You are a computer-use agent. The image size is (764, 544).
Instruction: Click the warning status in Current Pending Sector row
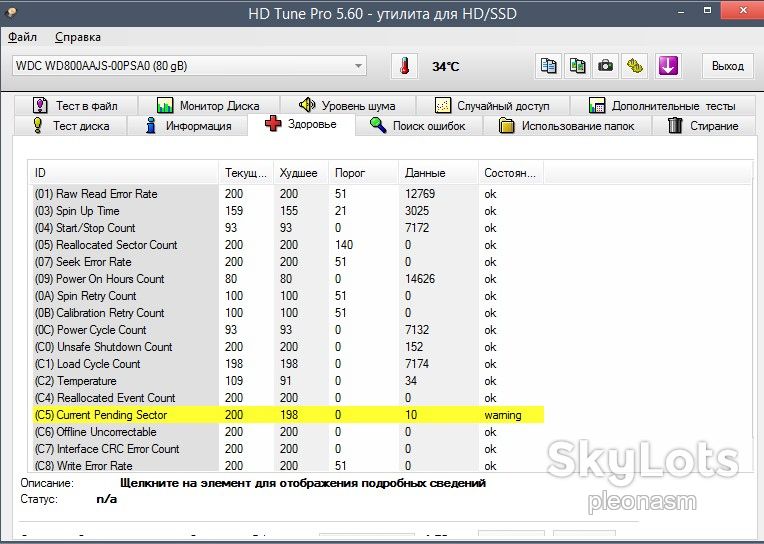pos(502,415)
